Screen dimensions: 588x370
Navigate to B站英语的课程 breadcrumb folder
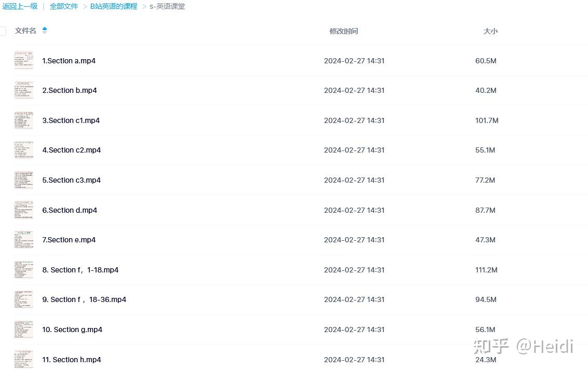(x=114, y=6)
